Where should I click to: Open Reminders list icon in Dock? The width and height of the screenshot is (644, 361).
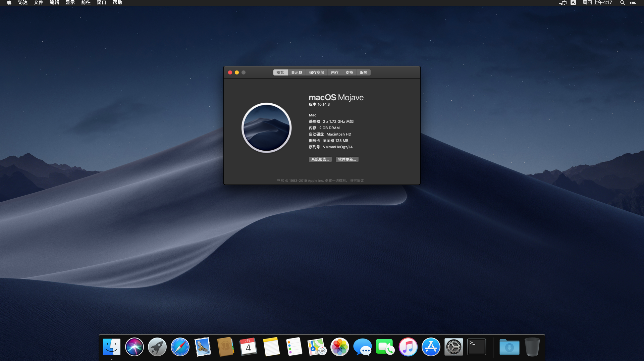coord(294,347)
